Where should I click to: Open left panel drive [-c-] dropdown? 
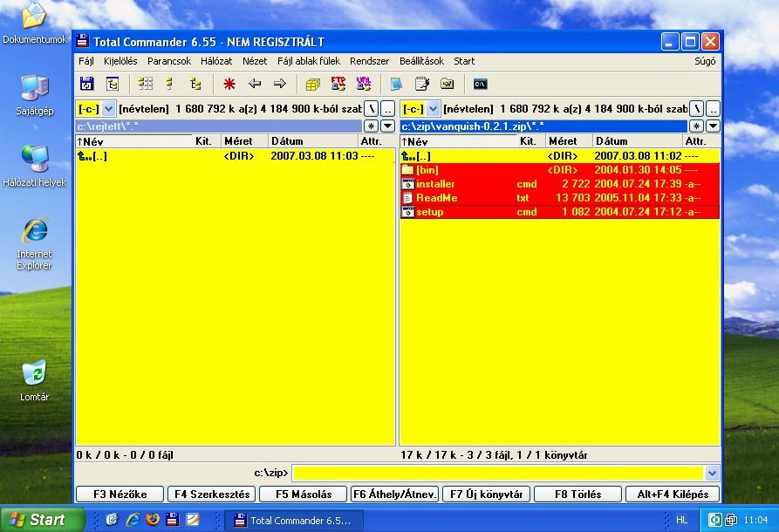point(108,108)
